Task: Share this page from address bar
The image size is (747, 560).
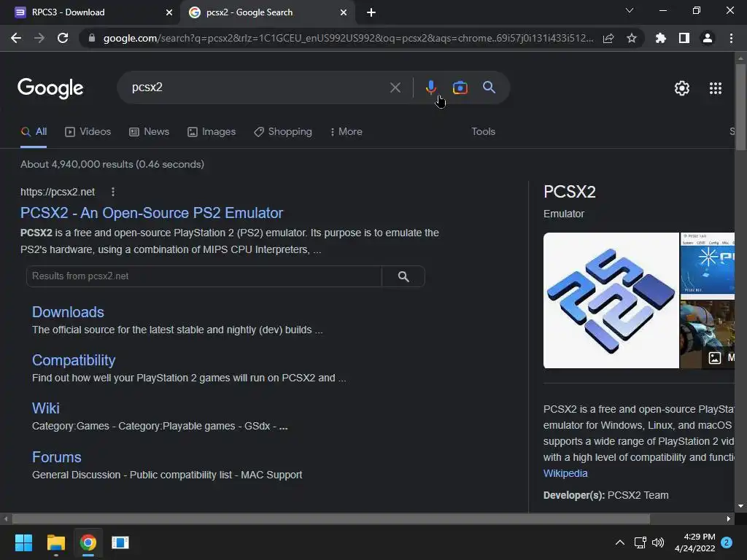Action: click(x=608, y=38)
